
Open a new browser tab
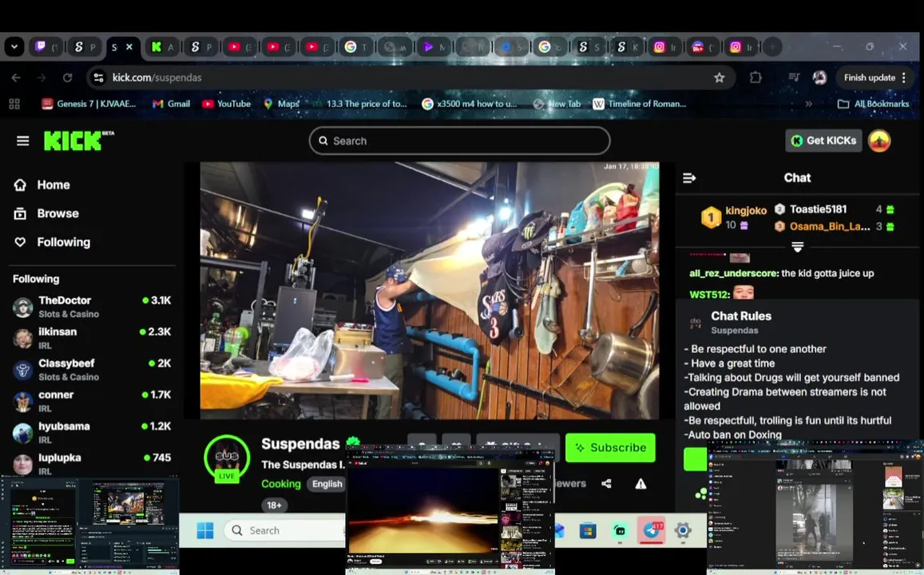pyautogui.click(x=772, y=46)
